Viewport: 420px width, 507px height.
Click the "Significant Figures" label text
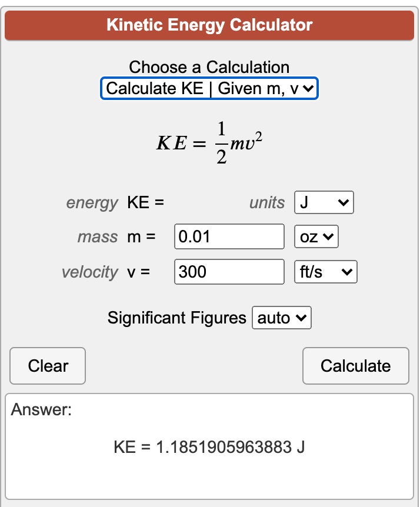click(176, 318)
